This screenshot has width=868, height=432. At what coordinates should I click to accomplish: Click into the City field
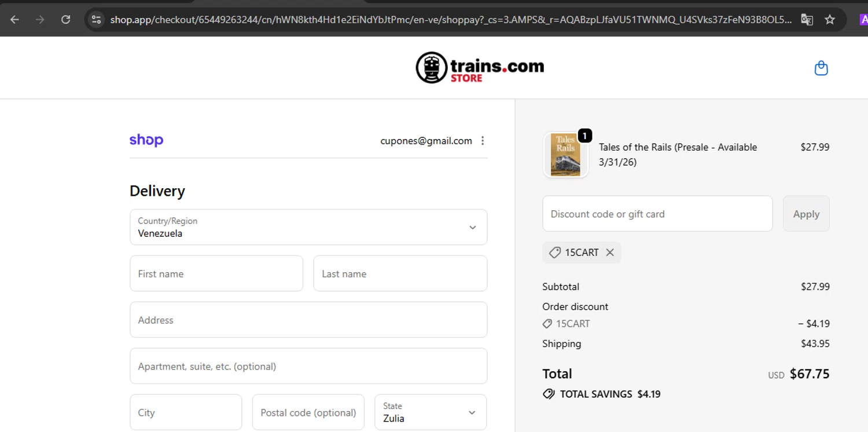[186, 412]
